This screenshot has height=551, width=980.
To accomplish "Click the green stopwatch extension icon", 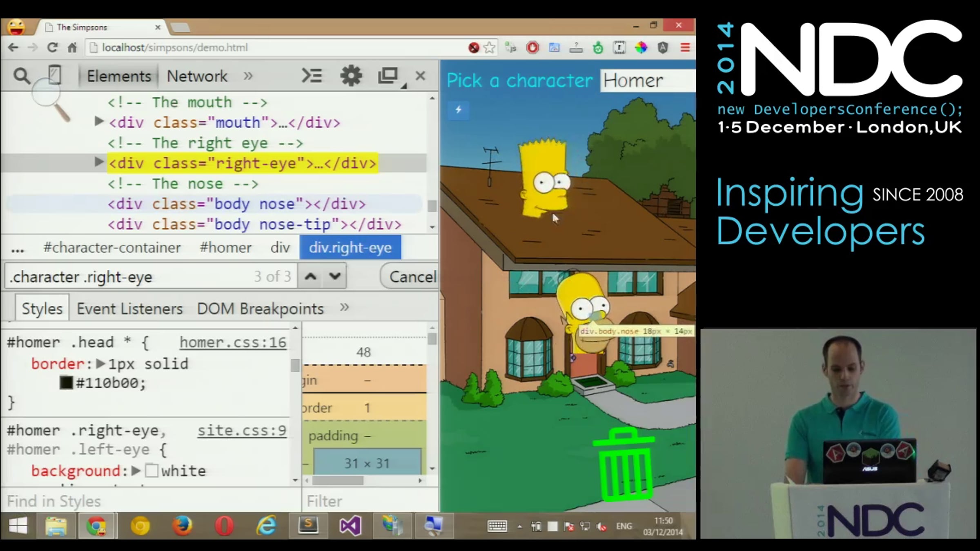I will [598, 48].
